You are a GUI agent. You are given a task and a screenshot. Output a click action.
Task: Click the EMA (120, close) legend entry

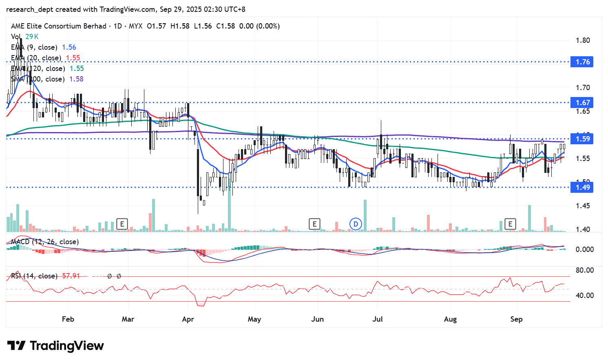coord(39,68)
